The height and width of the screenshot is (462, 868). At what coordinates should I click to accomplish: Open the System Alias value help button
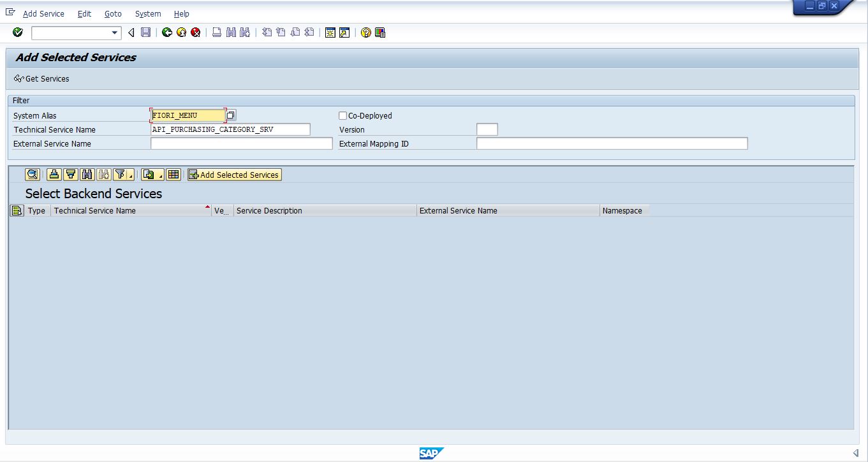231,115
